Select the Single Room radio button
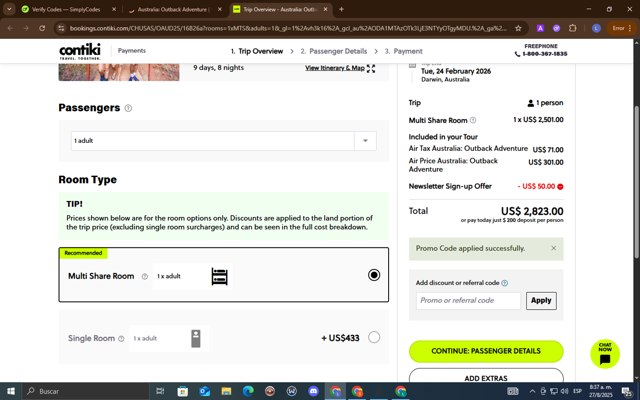640x400 pixels. pyautogui.click(x=374, y=337)
